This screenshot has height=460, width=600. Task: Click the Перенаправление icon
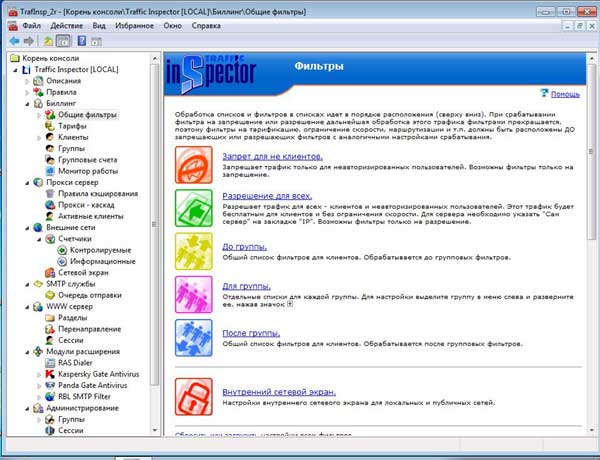(50, 329)
